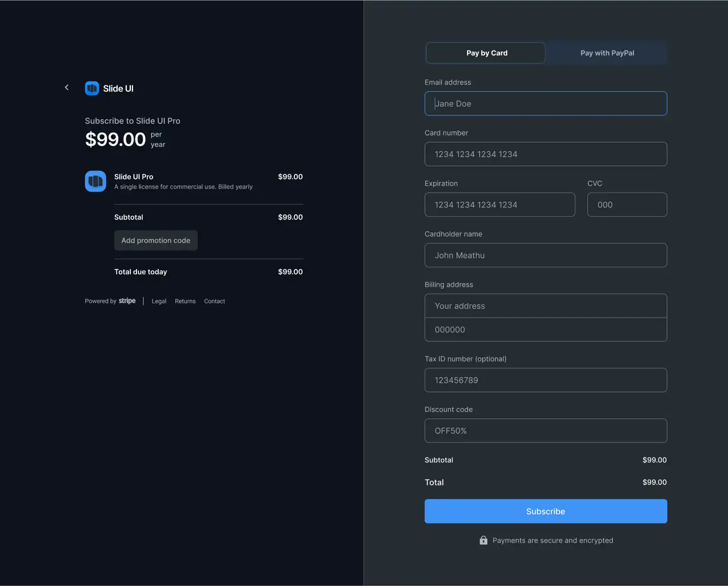The image size is (728, 586).
Task: Focus the Expiration field
Action: click(x=500, y=205)
